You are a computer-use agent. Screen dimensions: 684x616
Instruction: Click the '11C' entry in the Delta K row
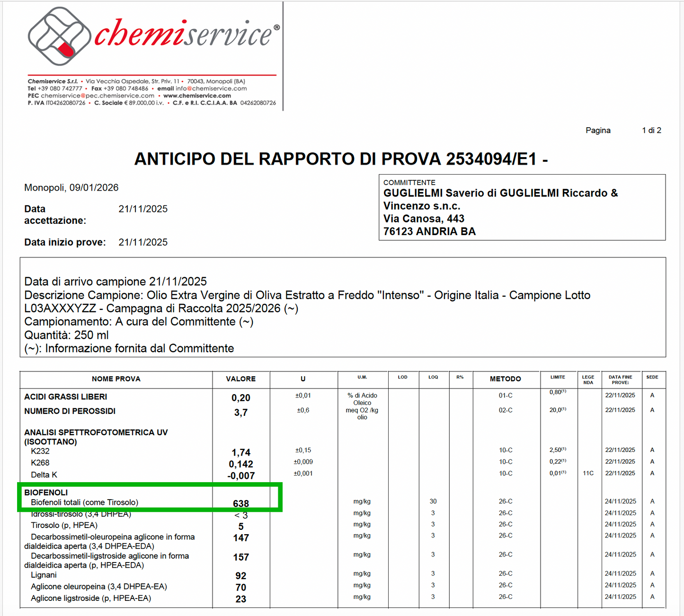click(x=588, y=473)
